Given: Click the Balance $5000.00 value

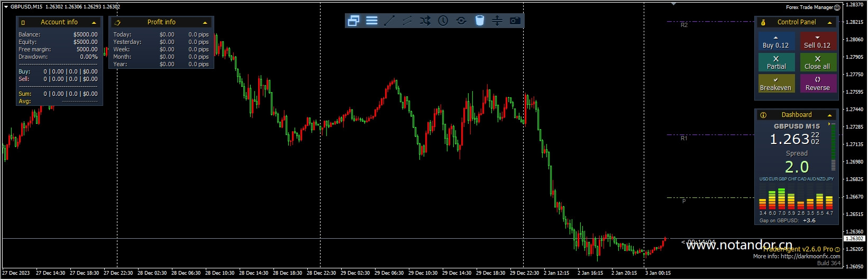Looking at the screenshot, I should click(x=85, y=34).
